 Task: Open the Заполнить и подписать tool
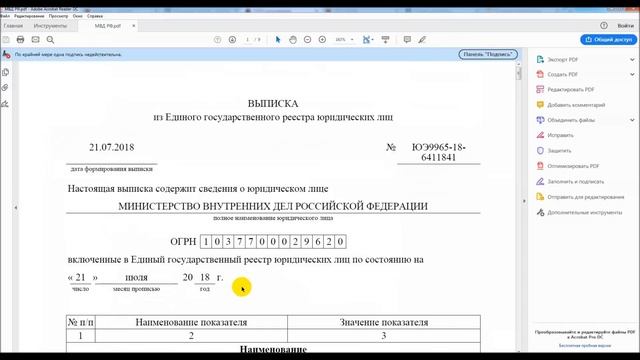pos(576,182)
